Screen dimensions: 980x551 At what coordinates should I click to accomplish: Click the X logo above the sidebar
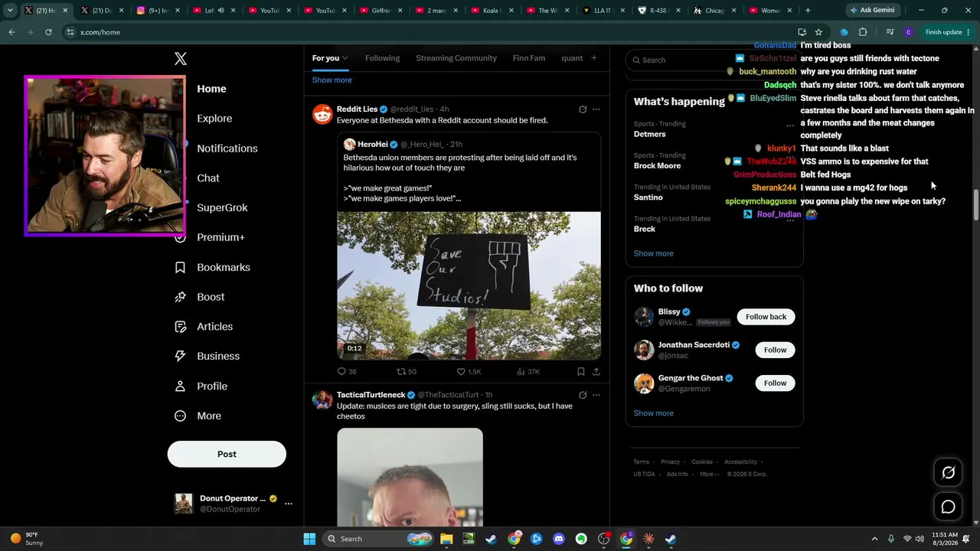pyautogui.click(x=181, y=59)
